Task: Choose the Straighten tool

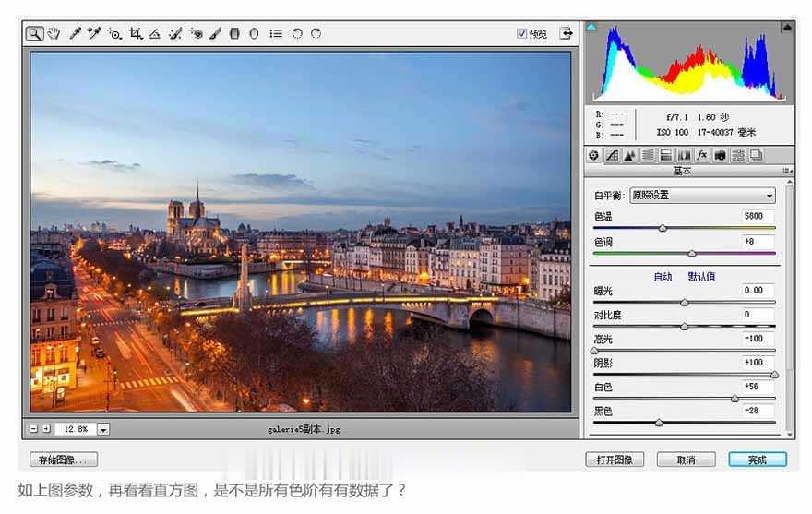Action: pyautogui.click(x=155, y=33)
